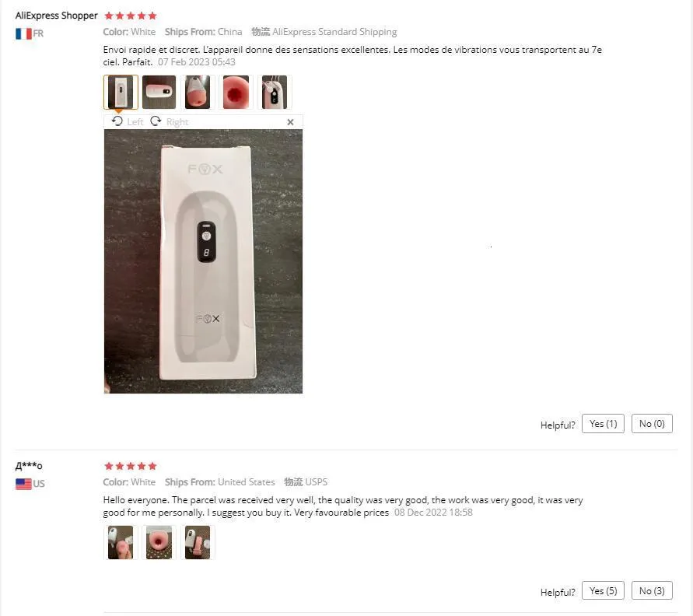Click the US flag icon on second review
Screen dimensions: 693x616
tap(23, 482)
